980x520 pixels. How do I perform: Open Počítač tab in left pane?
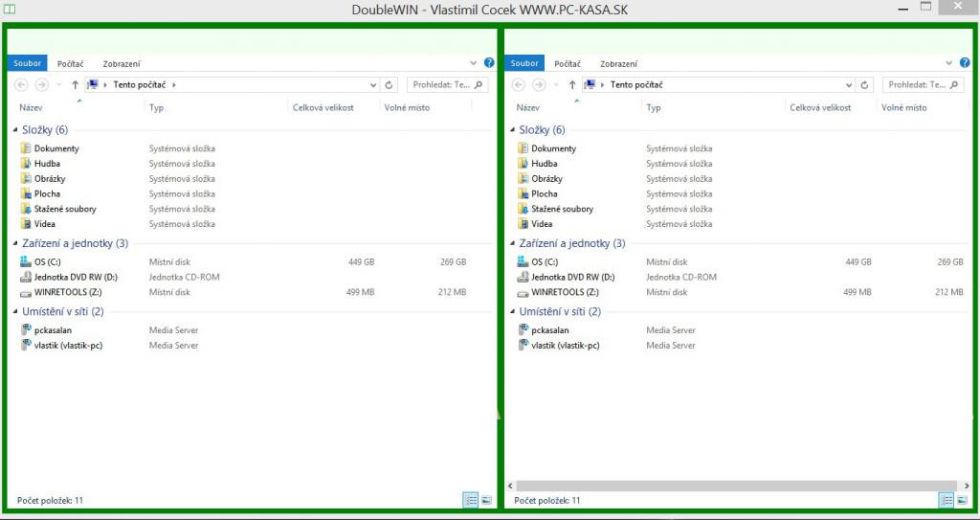(x=71, y=64)
